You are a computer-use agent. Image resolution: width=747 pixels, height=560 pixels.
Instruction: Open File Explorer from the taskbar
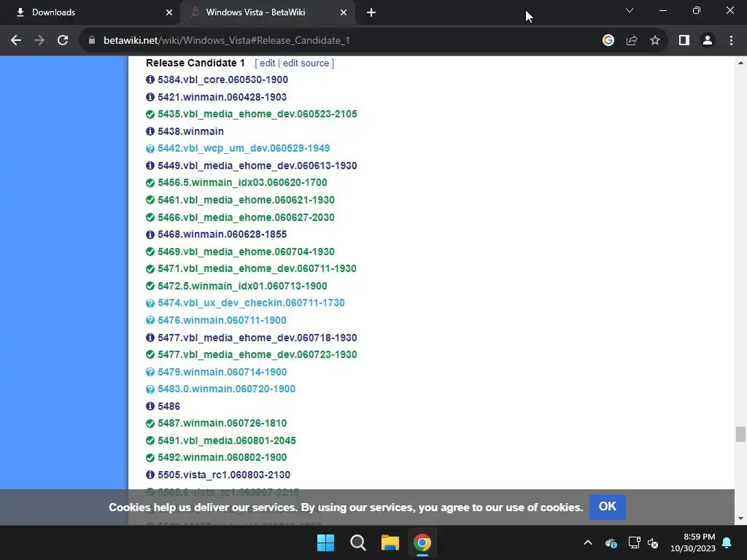pos(390,542)
